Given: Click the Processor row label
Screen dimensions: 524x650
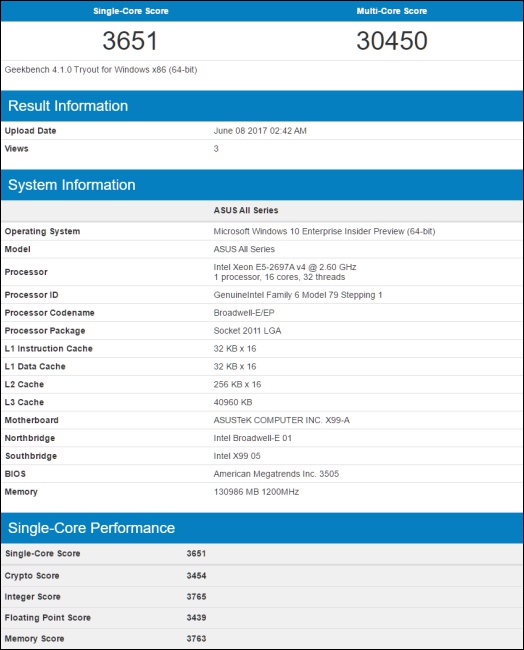Looking at the screenshot, I should coord(26,272).
